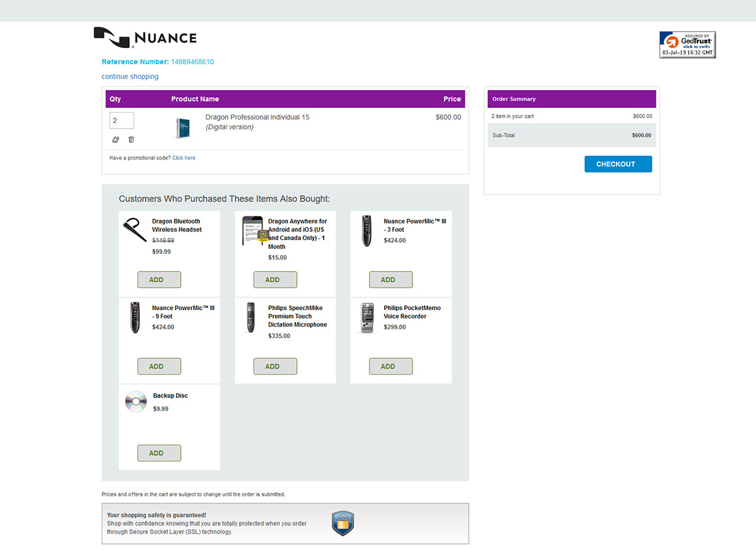The image size is (756, 550).
Task: Click the Dragon Bluetooth Wireless Headset title
Action: click(177, 225)
